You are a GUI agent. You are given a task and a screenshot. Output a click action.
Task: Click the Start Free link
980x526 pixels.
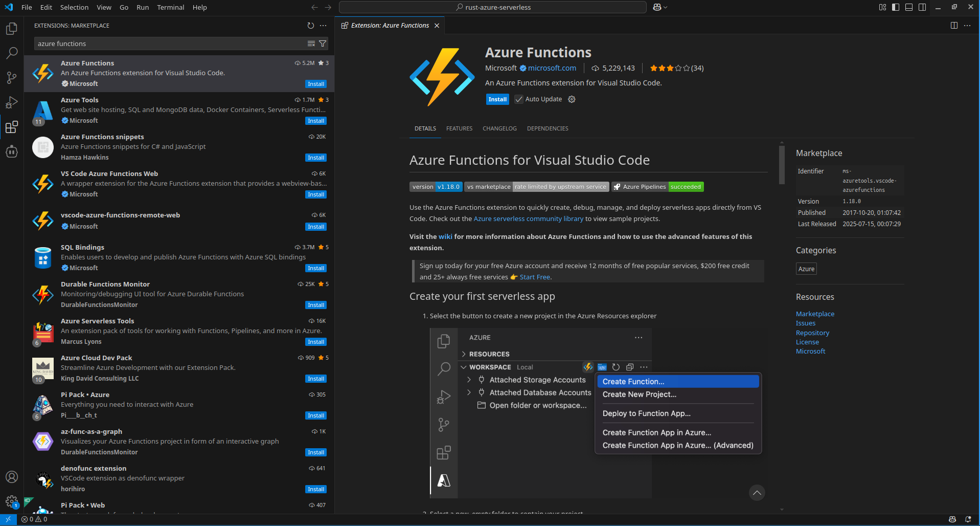point(535,277)
